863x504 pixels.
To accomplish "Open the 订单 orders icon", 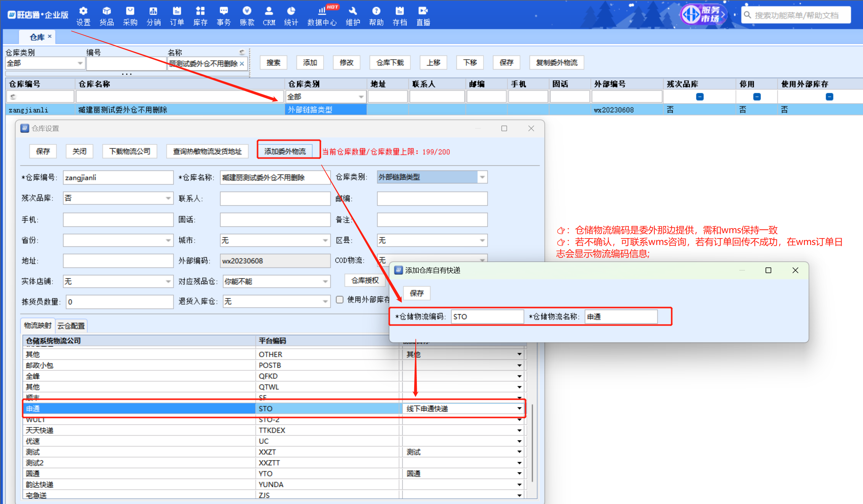I will click(x=177, y=11).
